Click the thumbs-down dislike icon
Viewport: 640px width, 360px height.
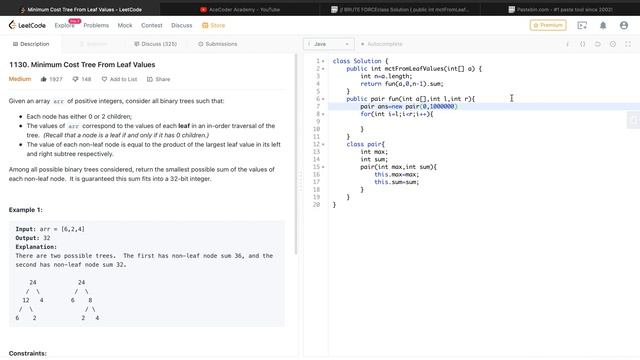75,79
